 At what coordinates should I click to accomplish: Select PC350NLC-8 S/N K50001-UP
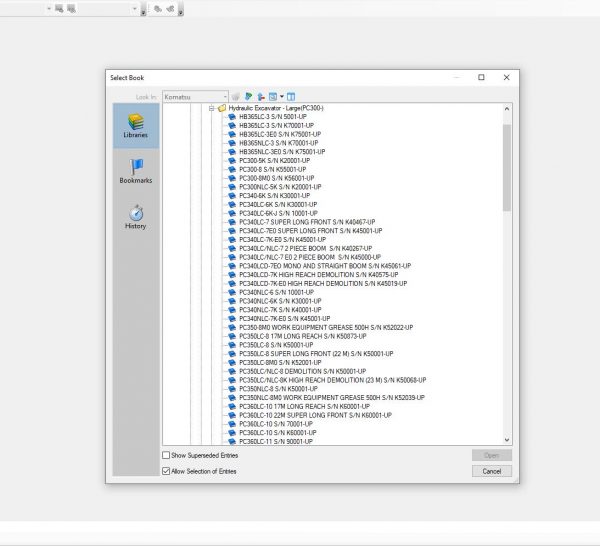tap(278, 389)
